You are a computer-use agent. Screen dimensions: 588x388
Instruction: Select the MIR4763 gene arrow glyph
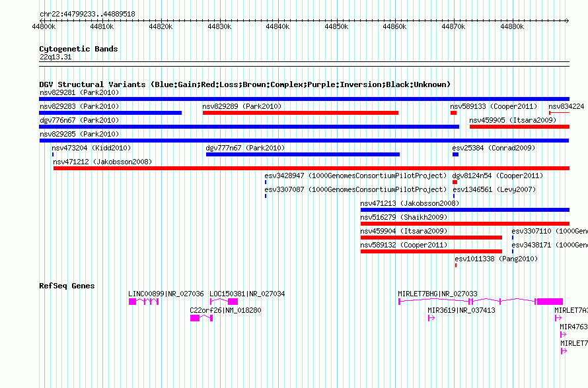[563, 335]
